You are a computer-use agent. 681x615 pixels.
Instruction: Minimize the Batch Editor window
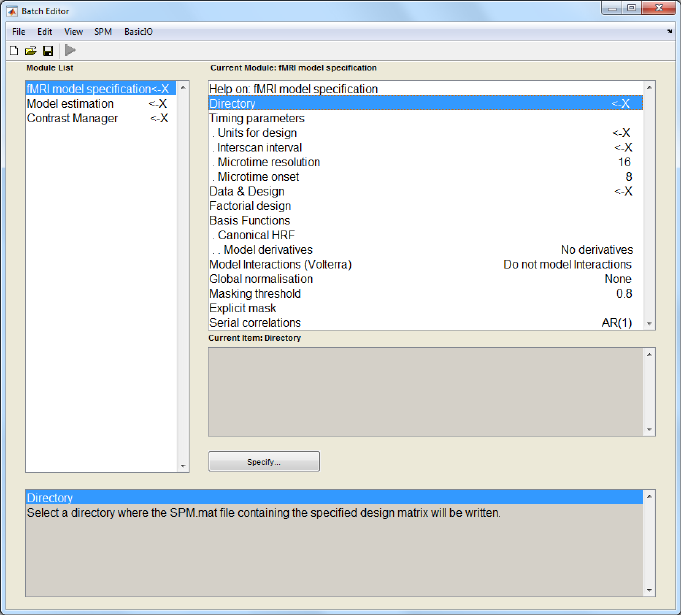[612, 8]
